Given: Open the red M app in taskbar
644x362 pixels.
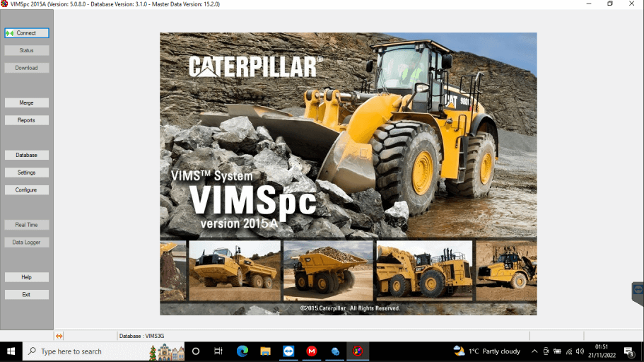Looking at the screenshot, I should click(312, 351).
